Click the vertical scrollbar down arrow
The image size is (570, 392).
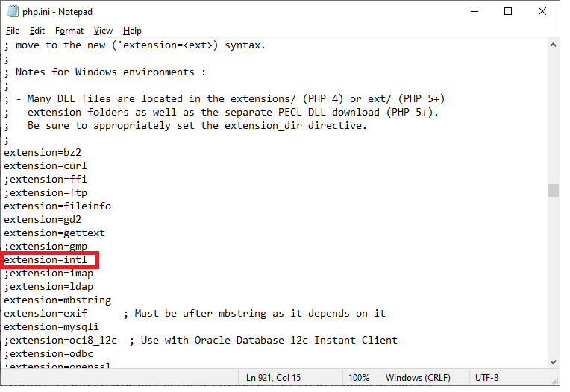click(553, 361)
